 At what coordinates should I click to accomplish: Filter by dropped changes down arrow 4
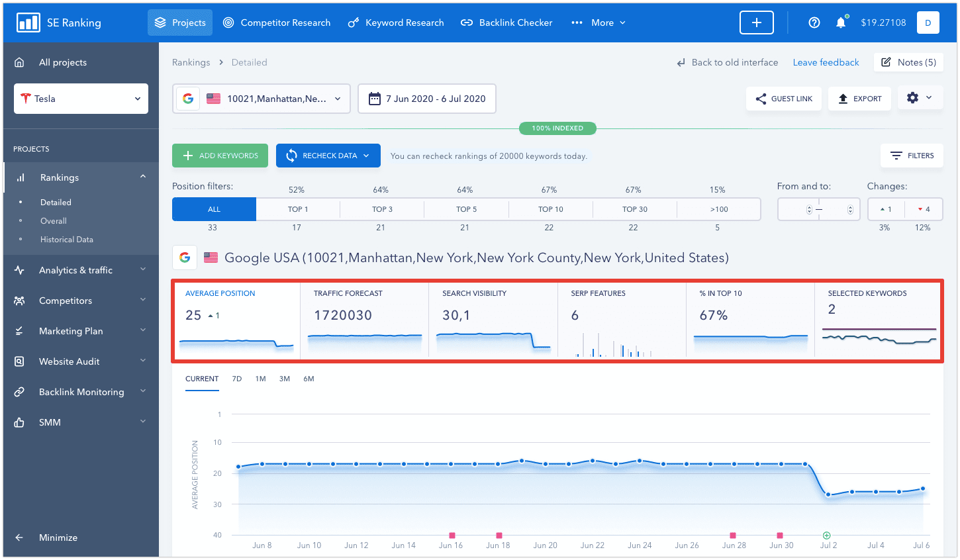(924, 209)
